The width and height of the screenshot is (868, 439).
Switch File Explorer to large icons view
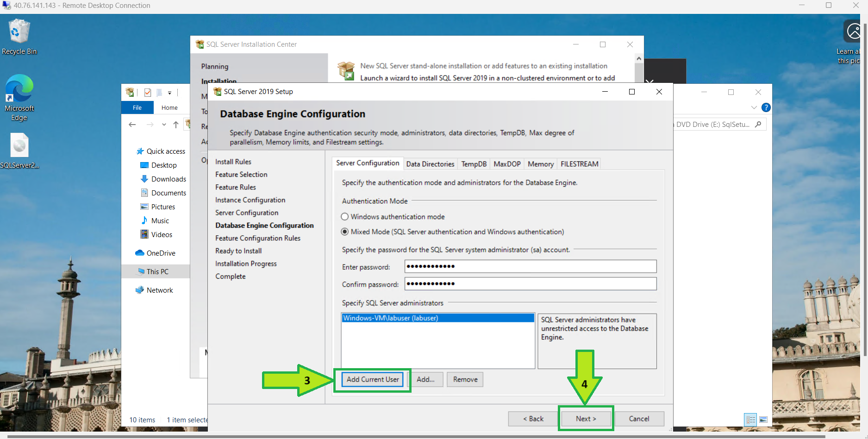pos(763,420)
